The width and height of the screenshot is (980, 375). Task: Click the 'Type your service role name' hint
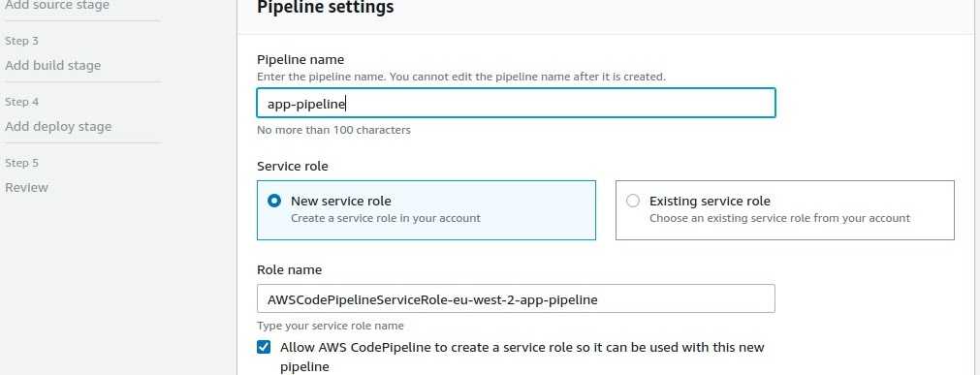(330, 326)
